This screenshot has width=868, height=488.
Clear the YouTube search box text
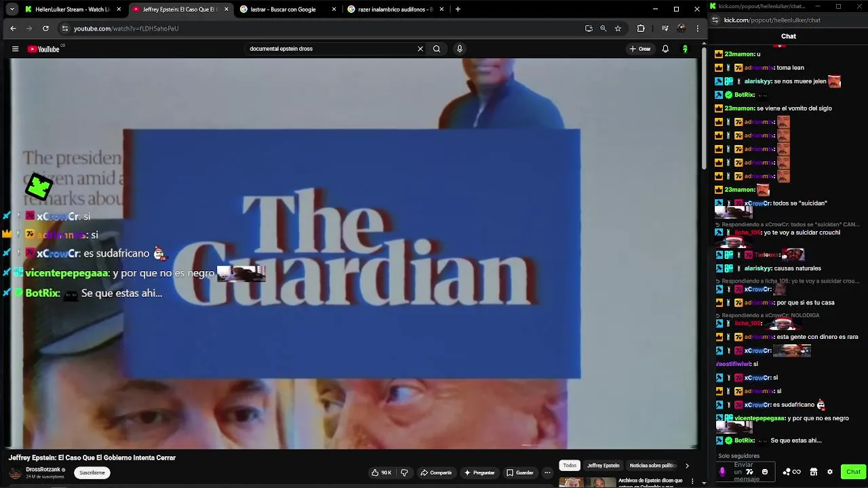tap(420, 49)
